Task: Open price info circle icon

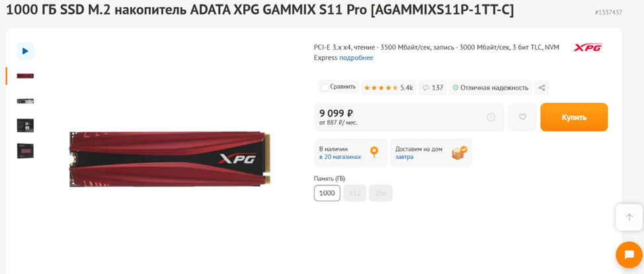Action: [x=491, y=117]
